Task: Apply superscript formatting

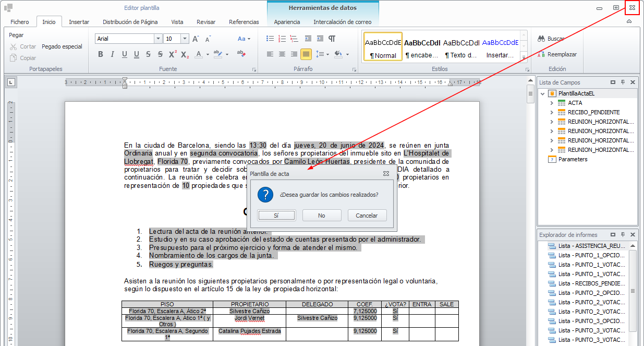Action: click(173, 54)
